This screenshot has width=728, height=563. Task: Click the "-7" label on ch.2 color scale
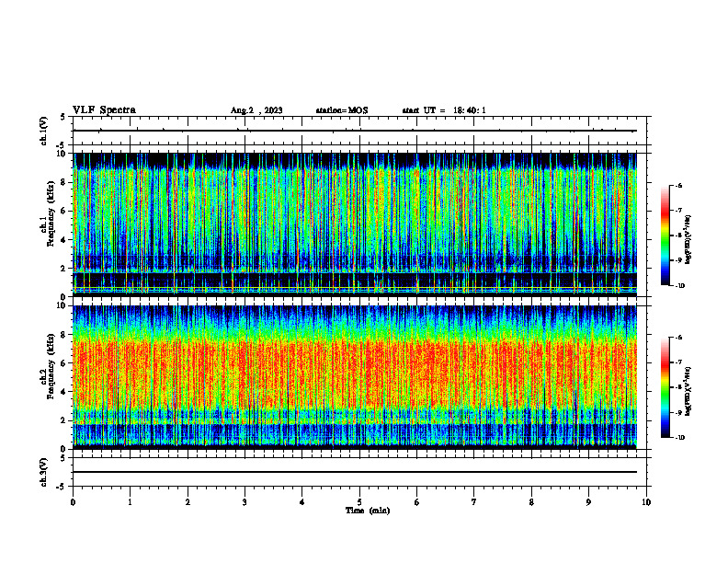coord(678,362)
